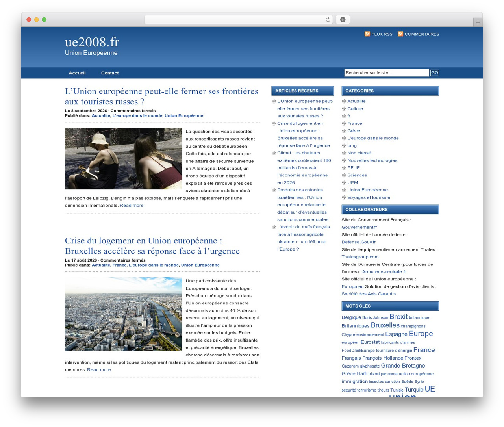The width and height of the screenshot is (504, 427).
Task: Open the Voyages et tourisme category
Action: [x=369, y=197]
